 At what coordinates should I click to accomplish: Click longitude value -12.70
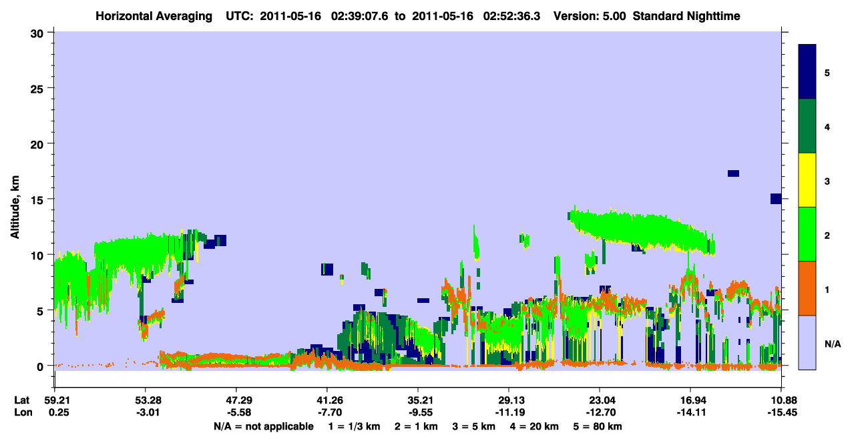tap(600, 412)
